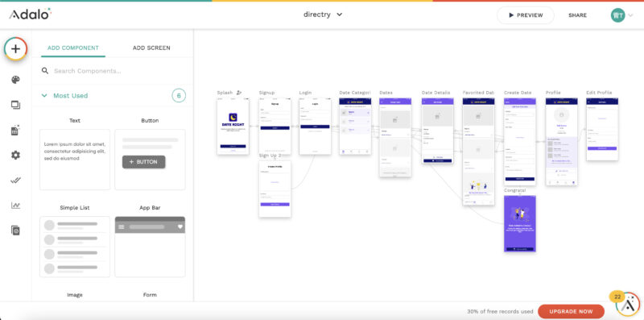Screen dimensions: 644x320
Task: Select the Favorited Dates screen
Action: tap(478, 152)
